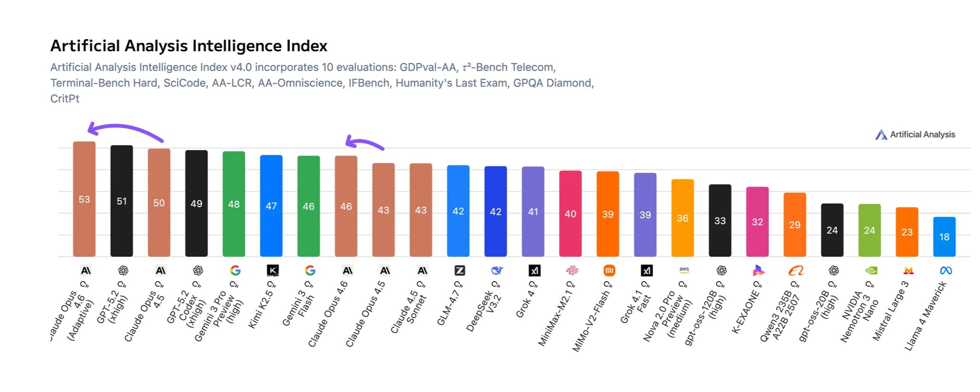Click the Meta logo for Llama 4 Maverick
This screenshot has height=392, width=980.
point(946,270)
